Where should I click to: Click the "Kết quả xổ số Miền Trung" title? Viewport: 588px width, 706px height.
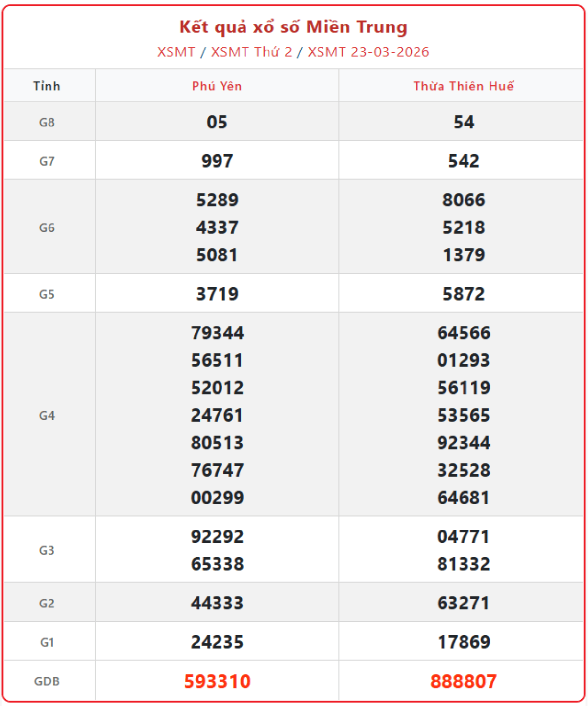point(293,27)
